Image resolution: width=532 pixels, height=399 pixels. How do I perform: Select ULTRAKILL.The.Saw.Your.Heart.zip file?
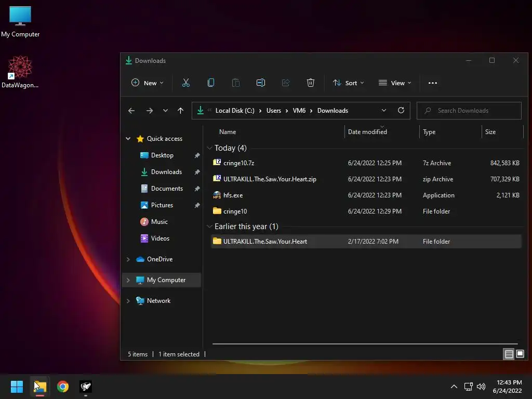[366, 179]
